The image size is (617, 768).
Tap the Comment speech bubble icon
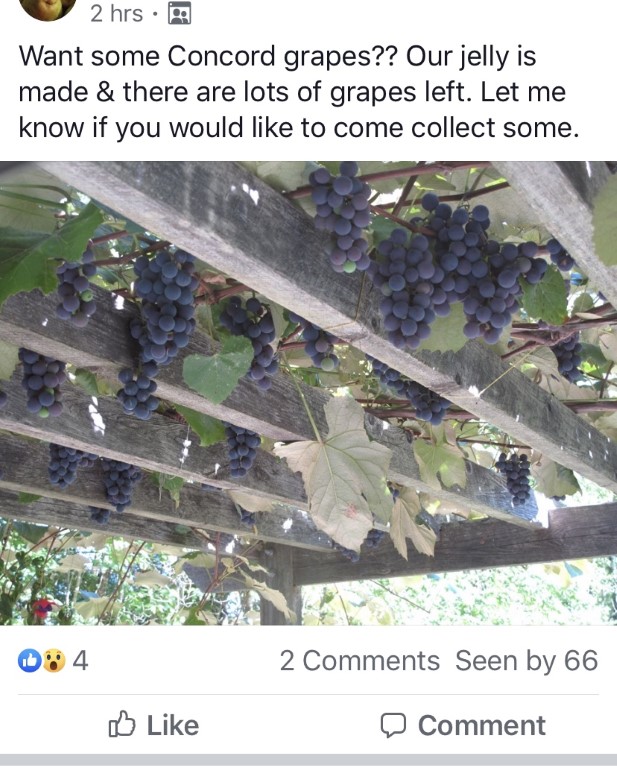[x=394, y=724]
